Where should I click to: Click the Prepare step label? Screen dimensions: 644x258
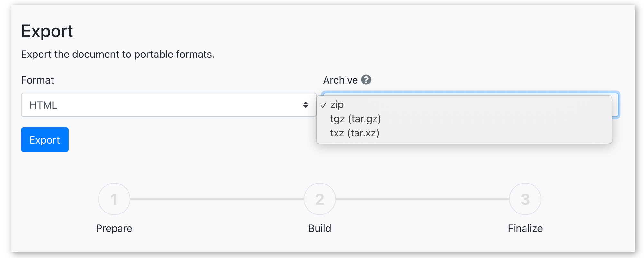pyautogui.click(x=114, y=228)
